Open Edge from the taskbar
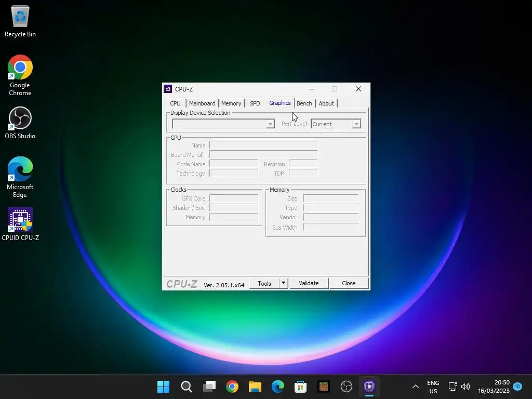532x399 pixels. [278, 387]
